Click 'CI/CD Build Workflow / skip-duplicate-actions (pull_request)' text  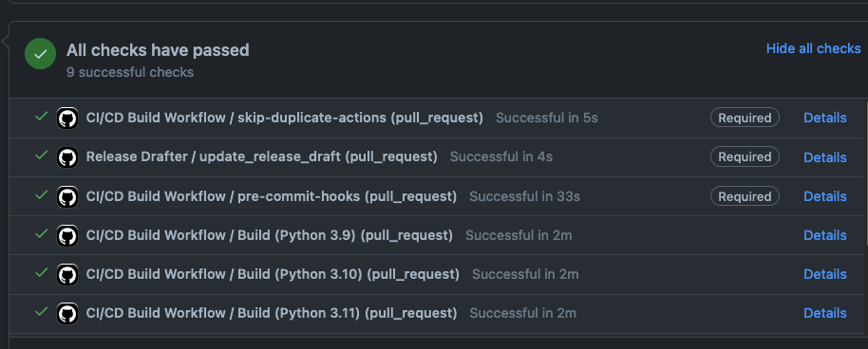[x=285, y=118]
